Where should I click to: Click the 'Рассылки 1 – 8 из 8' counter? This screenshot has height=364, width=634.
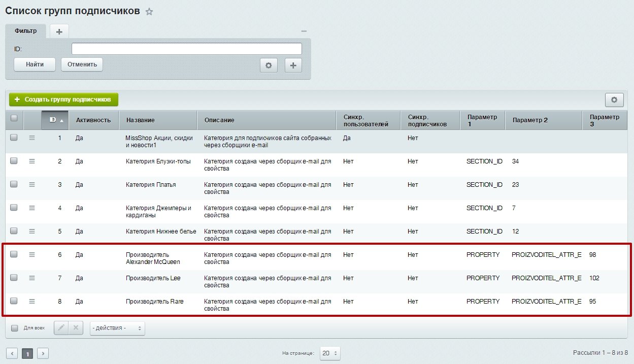(x=600, y=352)
